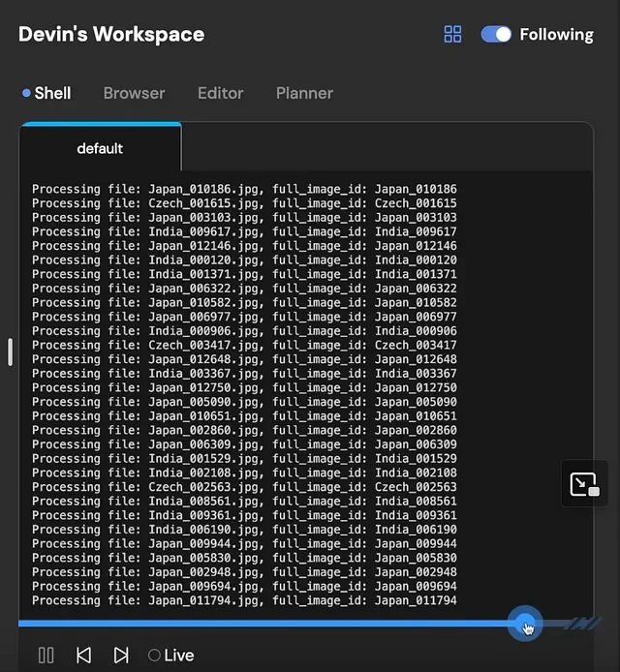Click the line with Japan_010582.jpg
This screenshot has width=620, height=672.
[x=244, y=302]
